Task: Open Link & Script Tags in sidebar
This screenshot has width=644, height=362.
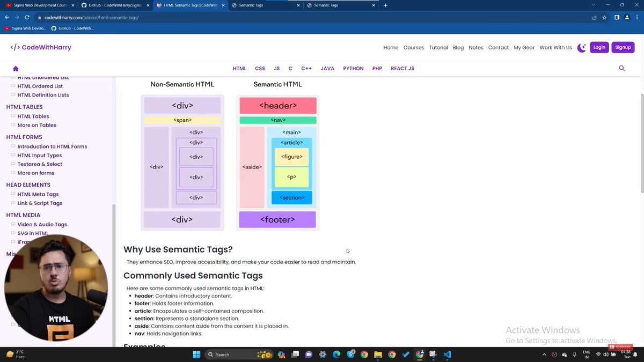Action: 40,203
